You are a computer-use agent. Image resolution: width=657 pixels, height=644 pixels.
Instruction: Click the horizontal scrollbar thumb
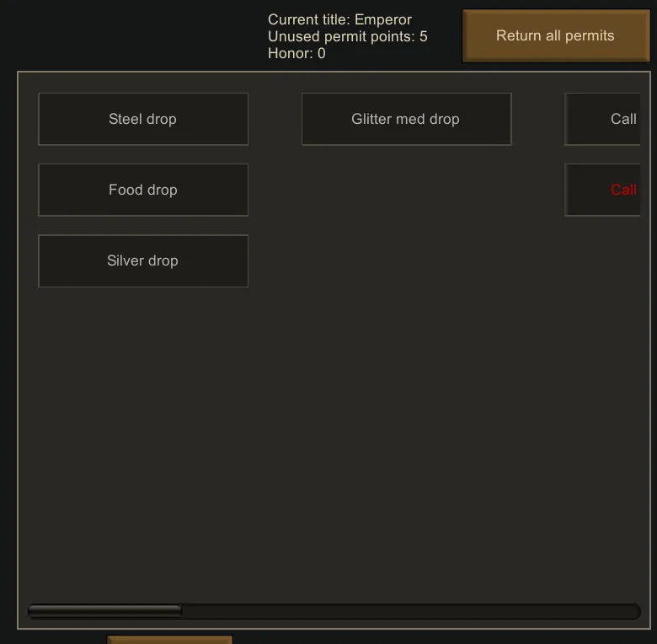coord(104,611)
